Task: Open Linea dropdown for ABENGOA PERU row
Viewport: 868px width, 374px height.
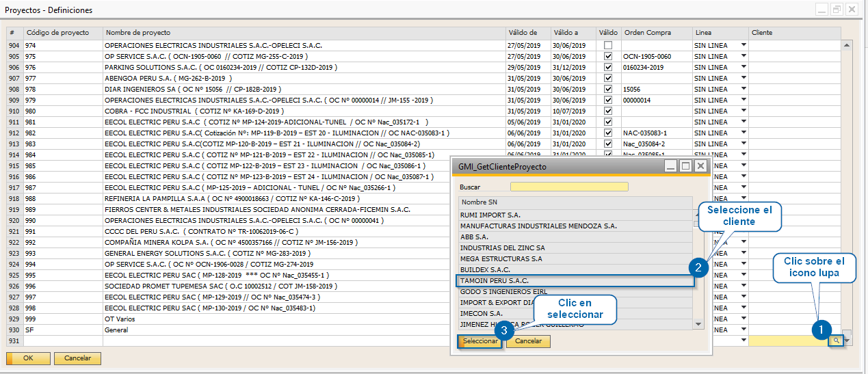Action: pos(744,78)
